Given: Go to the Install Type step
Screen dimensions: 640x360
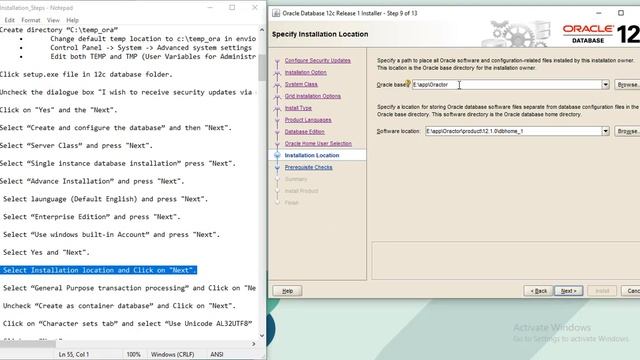Looking at the screenshot, I should tap(298, 108).
